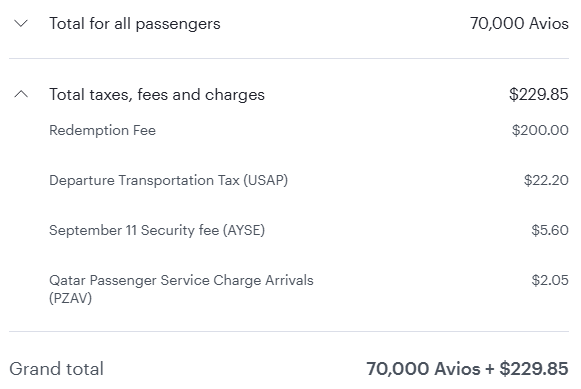581x389 pixels.
Task: Click the (PZAV) tax code text
Action: coord(70,298)
